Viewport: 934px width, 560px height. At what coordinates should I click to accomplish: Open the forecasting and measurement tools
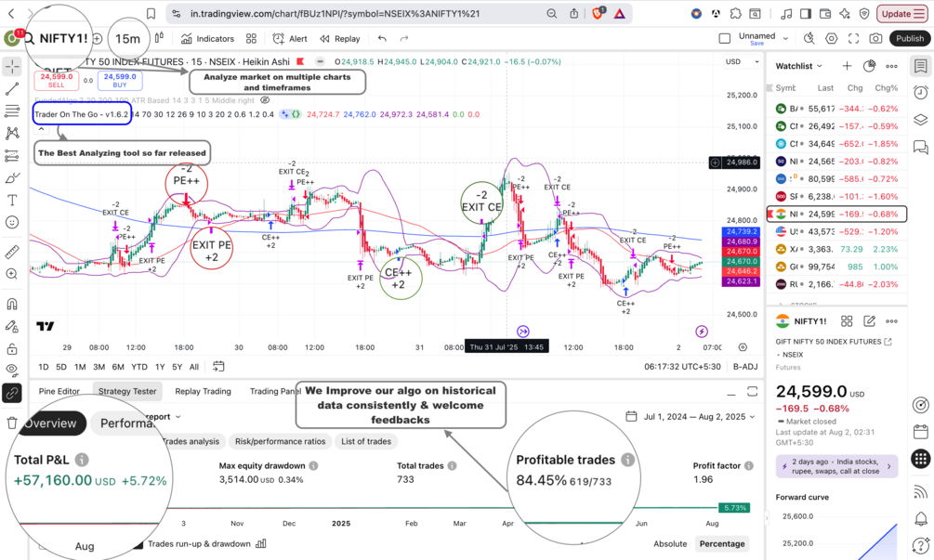12,156
